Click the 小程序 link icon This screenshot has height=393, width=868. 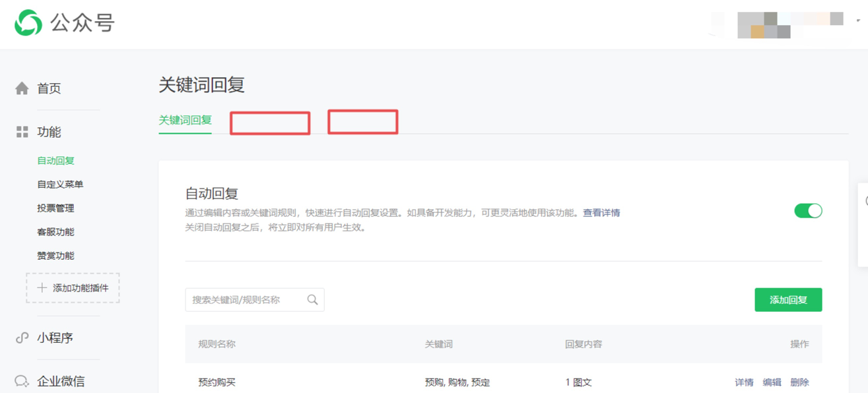pos(22,338)
